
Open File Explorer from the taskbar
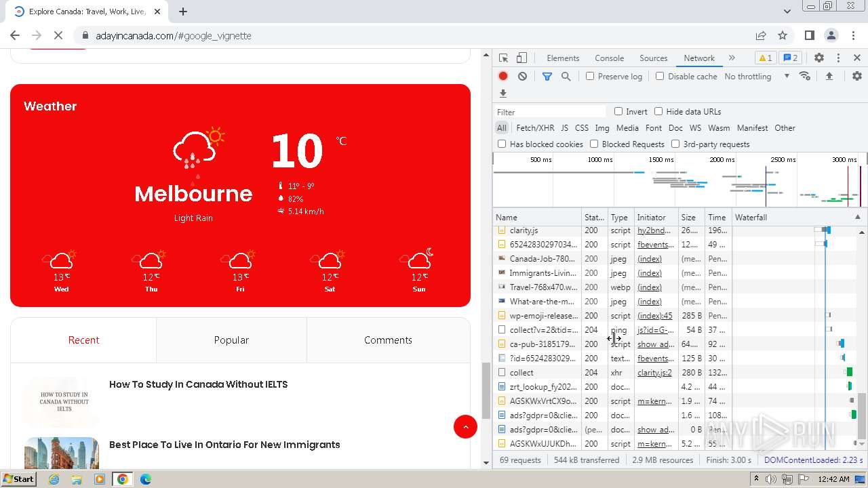coord(77,479)
